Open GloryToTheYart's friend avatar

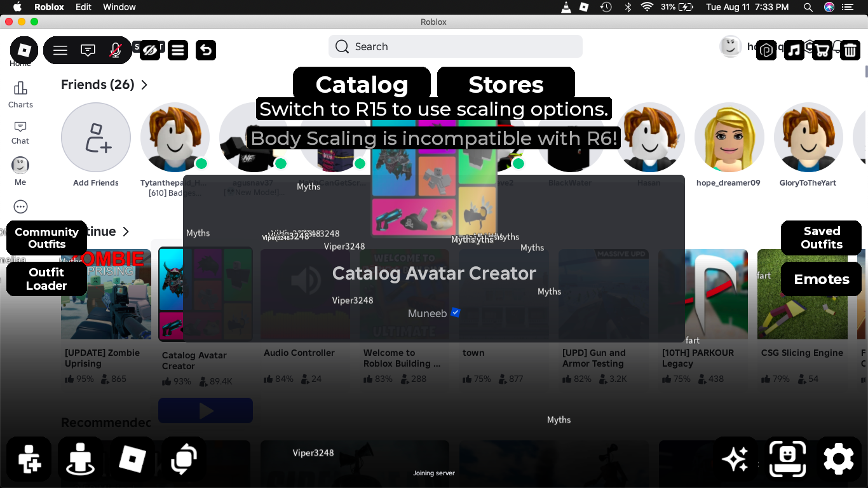pos(808,137)
